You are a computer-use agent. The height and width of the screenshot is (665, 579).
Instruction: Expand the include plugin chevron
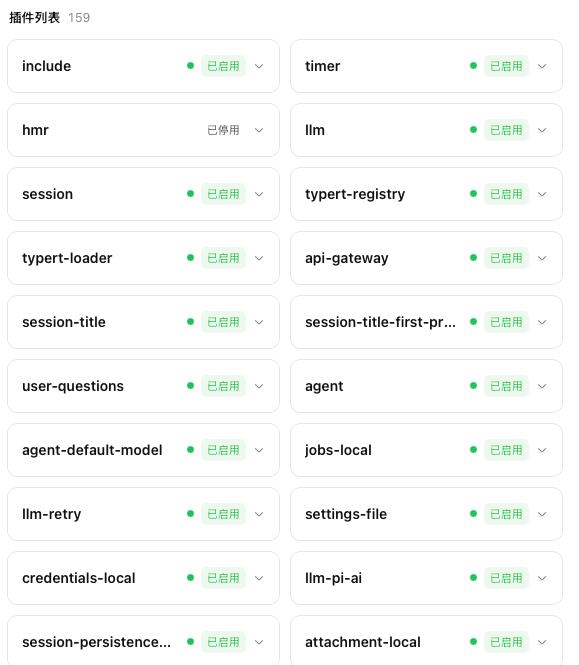click(259, 66)
